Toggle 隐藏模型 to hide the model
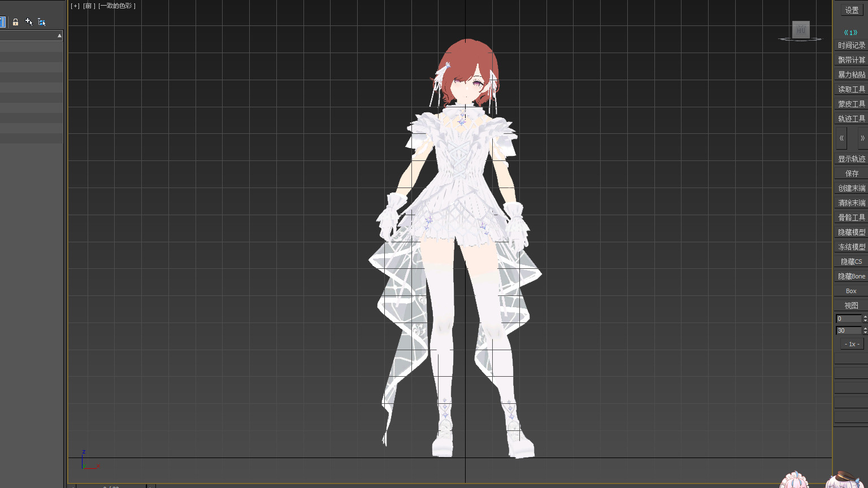This screenshot has width=868, height=488. coord(851,232)
